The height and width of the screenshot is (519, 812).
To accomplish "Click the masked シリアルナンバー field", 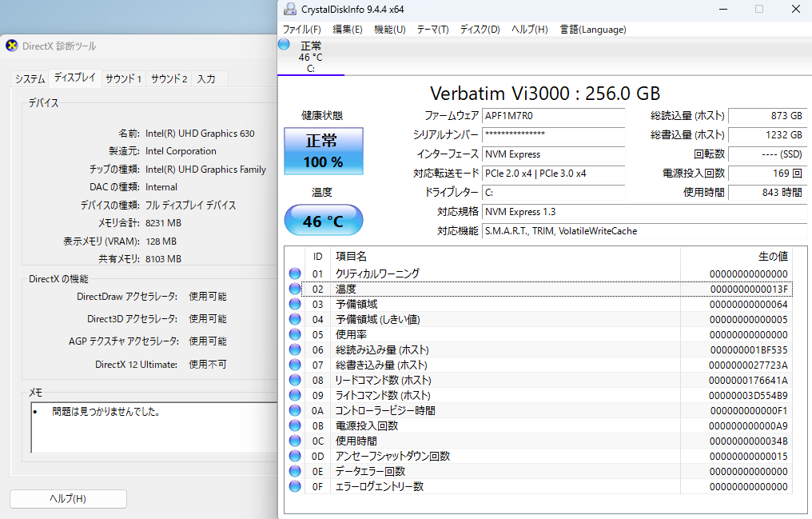I will [554, 135].
